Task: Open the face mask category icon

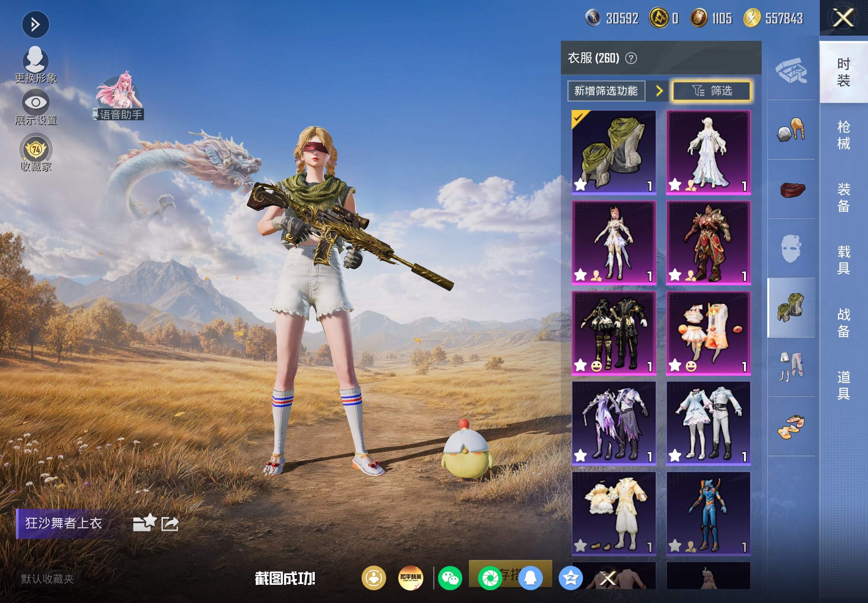Action: (x=791, y=248)
